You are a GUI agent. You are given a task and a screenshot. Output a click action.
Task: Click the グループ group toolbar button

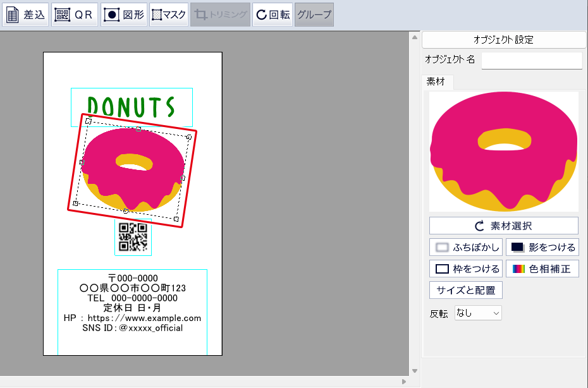tap(314, 15)
